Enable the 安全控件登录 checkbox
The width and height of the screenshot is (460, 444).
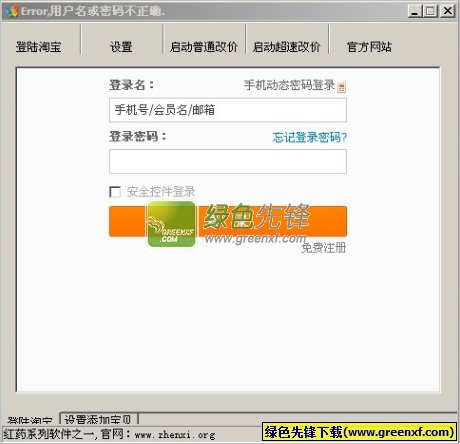click(115, 192)
